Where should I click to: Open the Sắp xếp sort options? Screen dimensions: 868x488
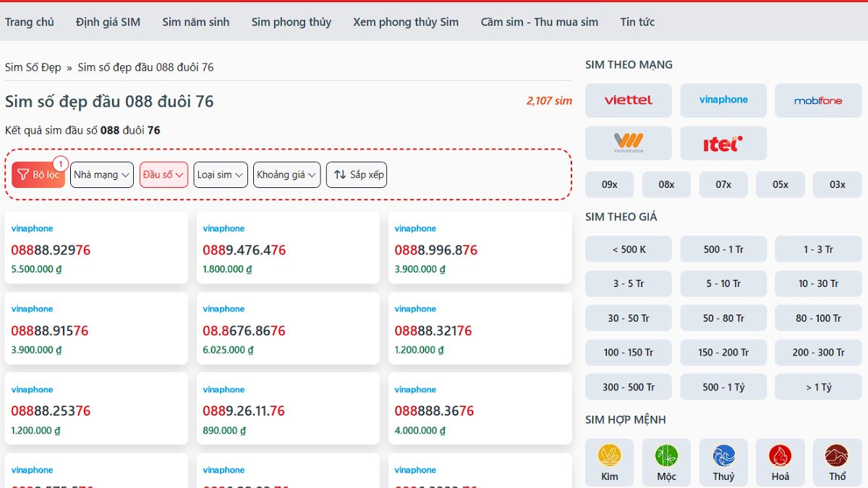coord(357,175)
